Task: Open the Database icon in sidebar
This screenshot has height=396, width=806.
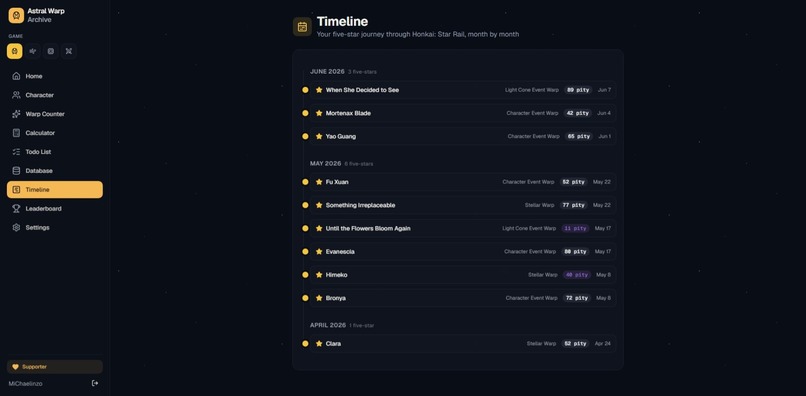Action: (x=16, y=171)
